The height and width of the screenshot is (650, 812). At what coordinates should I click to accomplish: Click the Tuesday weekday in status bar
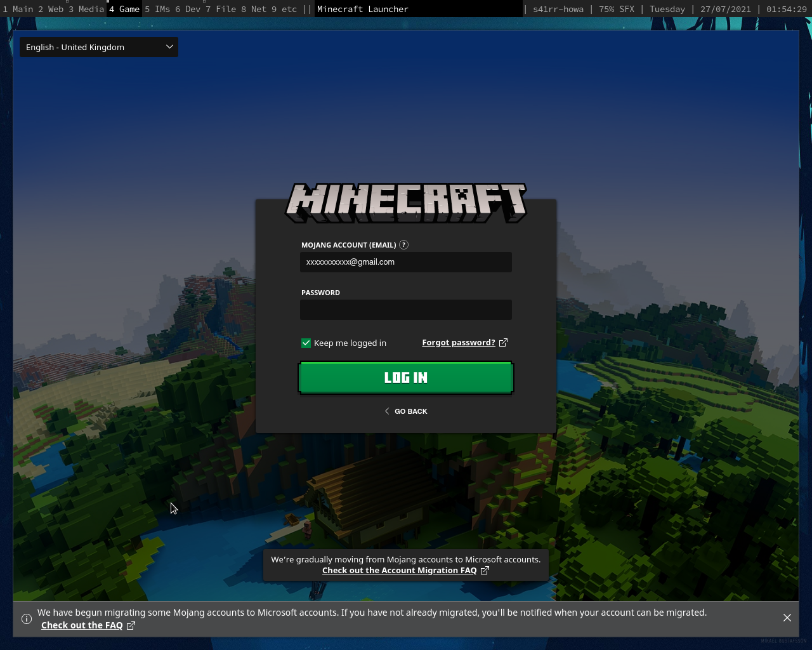click(667, 9)
